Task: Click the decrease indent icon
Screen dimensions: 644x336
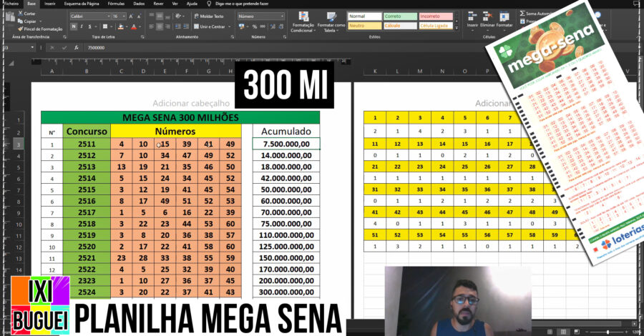Action: 177,26
